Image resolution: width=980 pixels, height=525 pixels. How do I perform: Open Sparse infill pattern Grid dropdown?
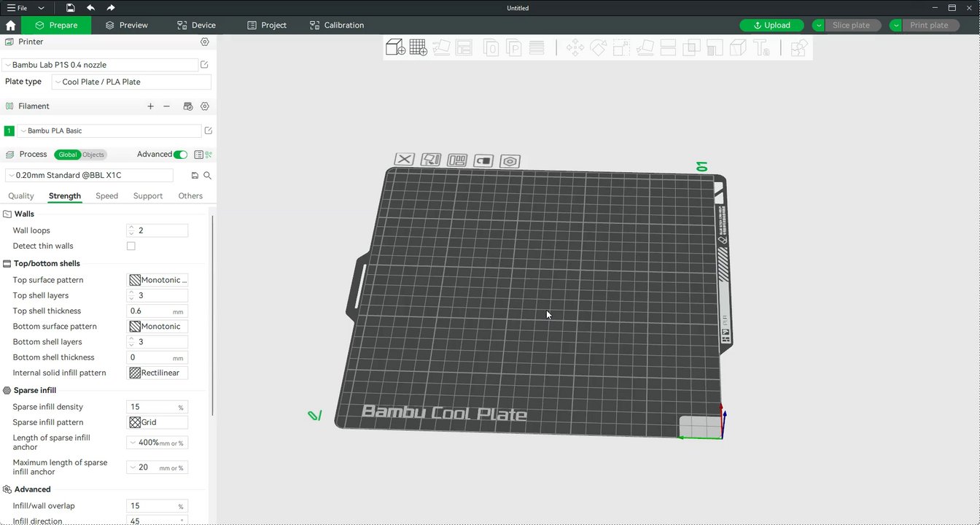click(157, 422)
